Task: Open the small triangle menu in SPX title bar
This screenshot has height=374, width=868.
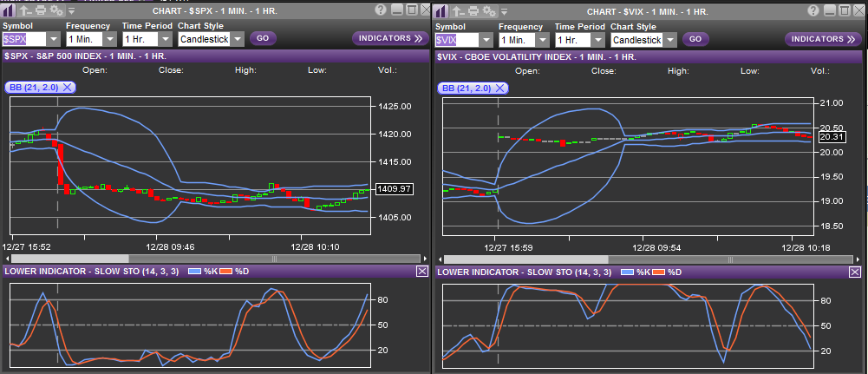Action: coord(71,11)
